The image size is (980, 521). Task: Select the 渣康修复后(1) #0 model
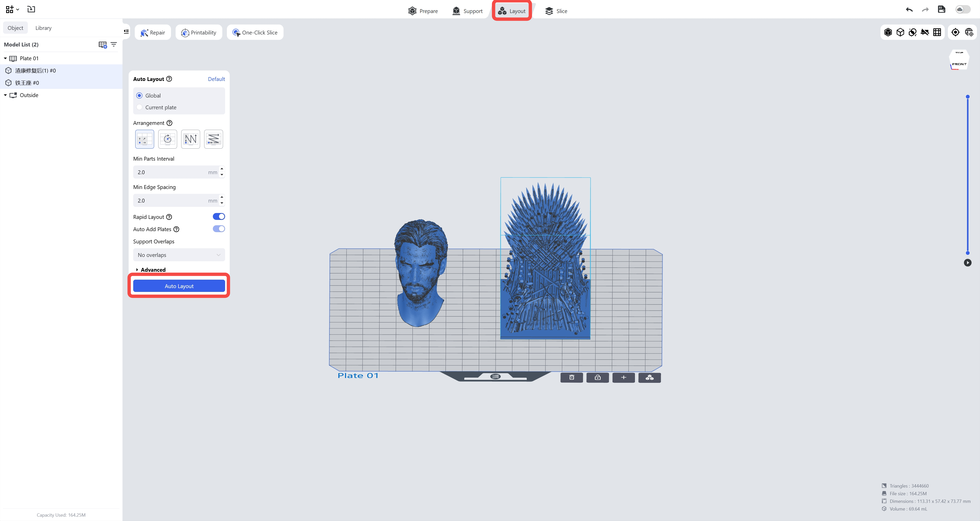coord(61,70)
